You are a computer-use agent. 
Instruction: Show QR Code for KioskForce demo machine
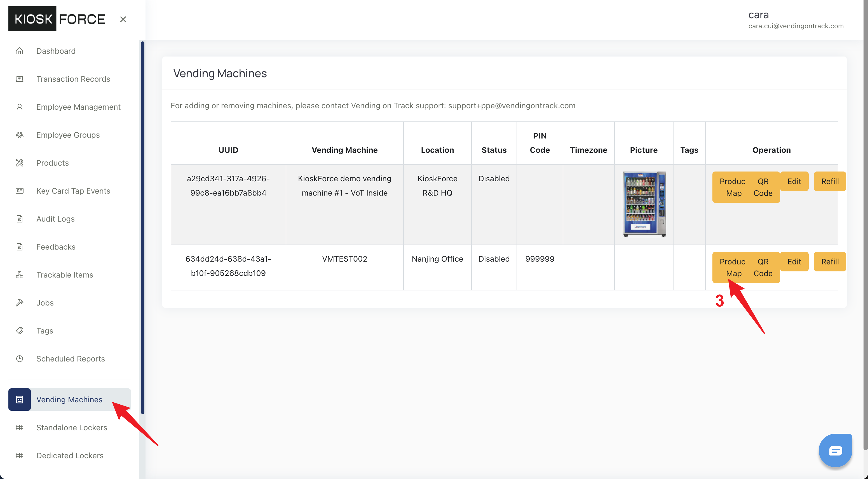[763, 187]
